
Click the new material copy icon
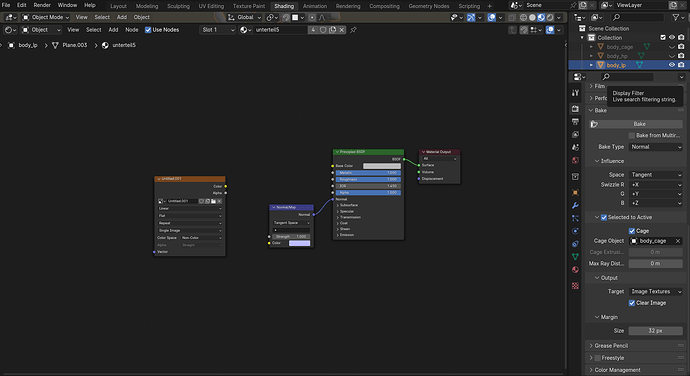tap(333, 30)
